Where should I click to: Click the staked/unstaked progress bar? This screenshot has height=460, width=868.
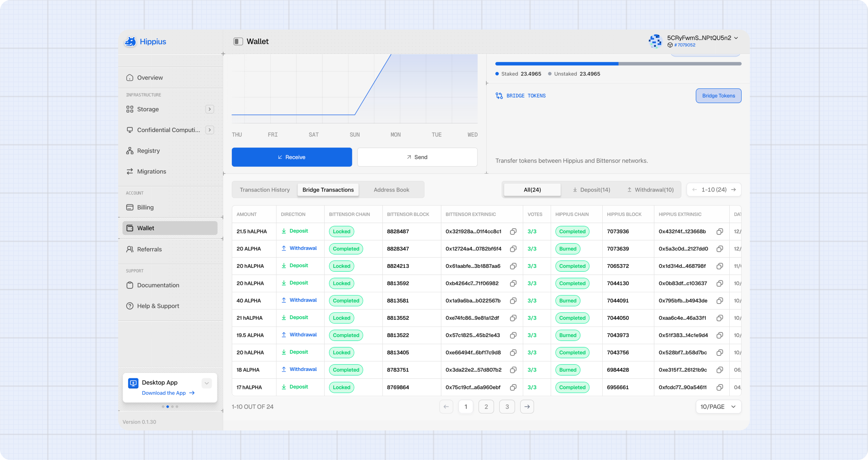(618, 64)
